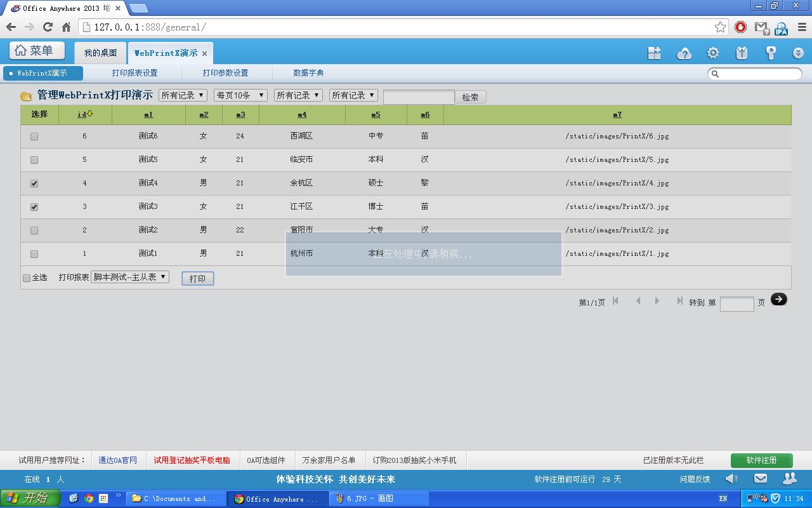812x508 pixels.
Task: Click the add-widget grid icon in header
Action: tap(654, 53)
